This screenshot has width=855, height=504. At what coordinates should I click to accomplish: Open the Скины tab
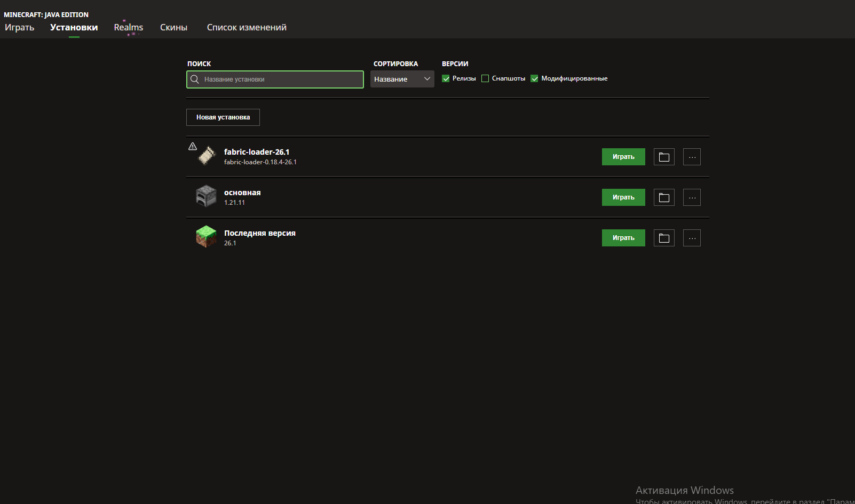pyautogui.click(x=174, y=28)
